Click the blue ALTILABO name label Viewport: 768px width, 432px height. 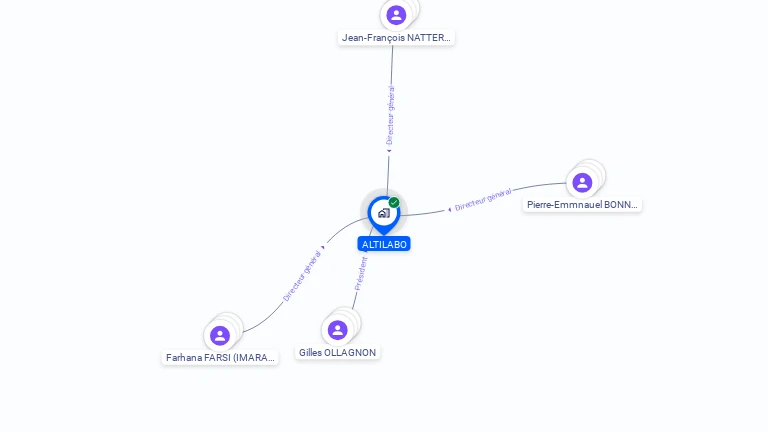click(384, 244)
